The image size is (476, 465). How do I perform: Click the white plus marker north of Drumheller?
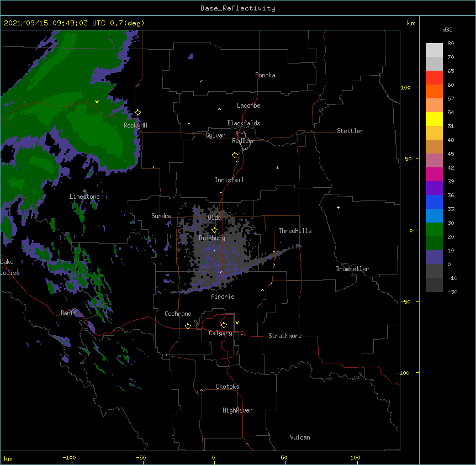tap(338, 207)
